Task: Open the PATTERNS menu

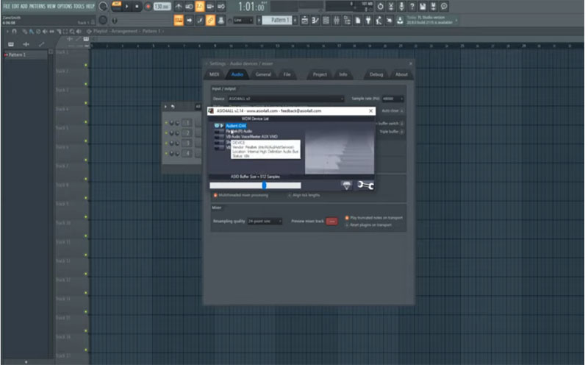Action: (37, 6)
